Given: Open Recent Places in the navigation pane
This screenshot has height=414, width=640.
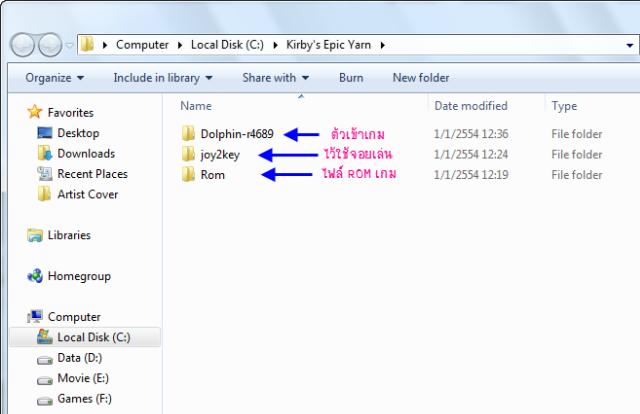Looking at the screenshot, I should pos(92,174).
